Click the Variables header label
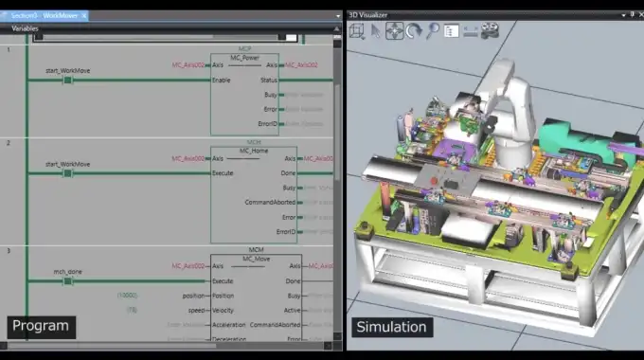The image size is (644, 360). (x=25, y=28)
